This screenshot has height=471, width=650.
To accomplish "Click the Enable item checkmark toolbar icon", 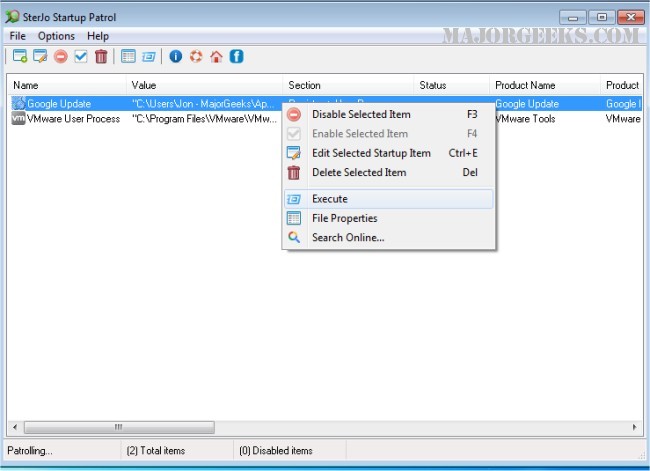I will point(81,56).
